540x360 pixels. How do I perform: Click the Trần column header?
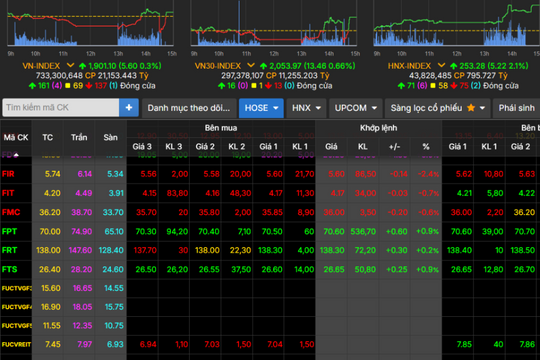(79, 137)
